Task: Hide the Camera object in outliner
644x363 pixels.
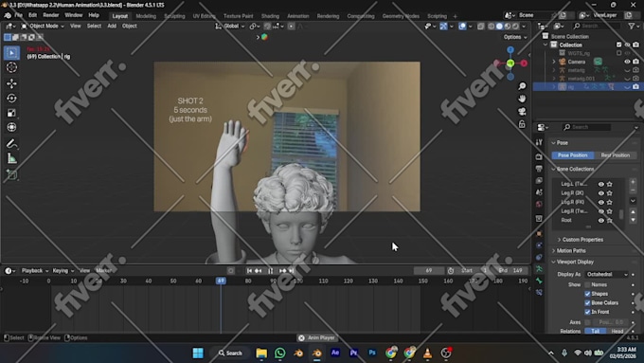Action: (627, 62)
